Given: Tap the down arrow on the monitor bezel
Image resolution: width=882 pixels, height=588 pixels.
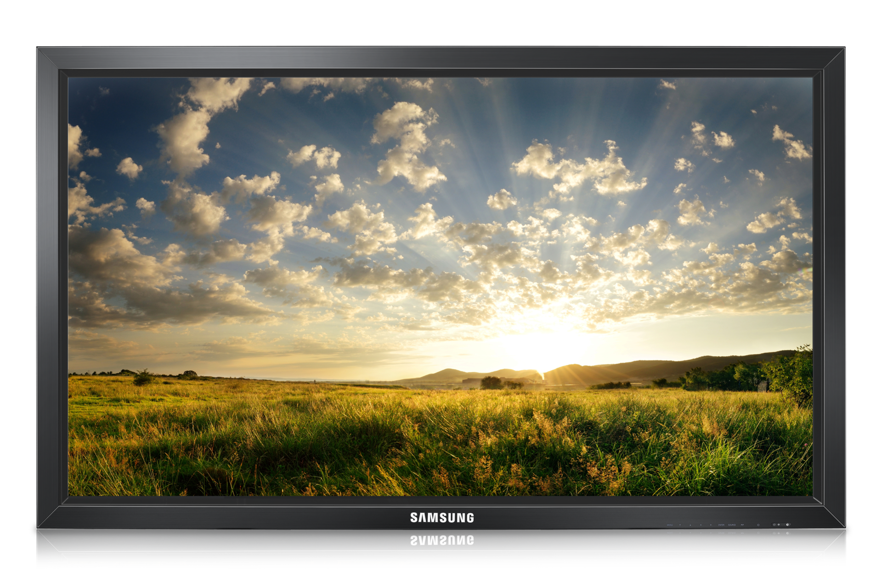Looking at the screenshot, I should pos(680,525).
